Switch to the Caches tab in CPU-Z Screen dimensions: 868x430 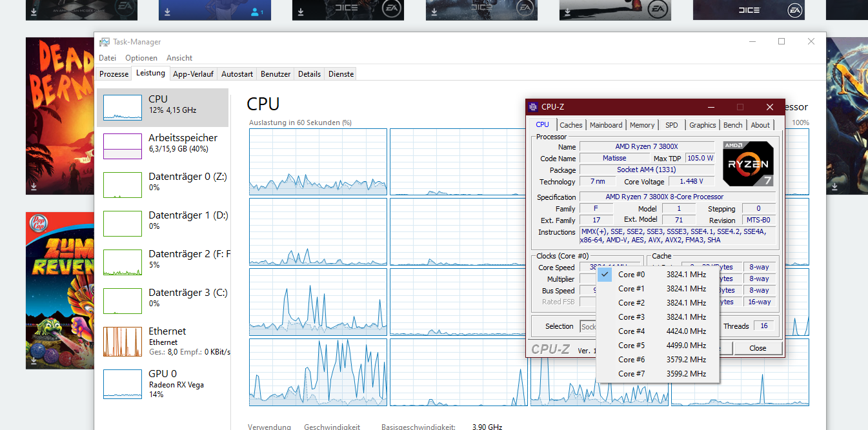point(571,125)
